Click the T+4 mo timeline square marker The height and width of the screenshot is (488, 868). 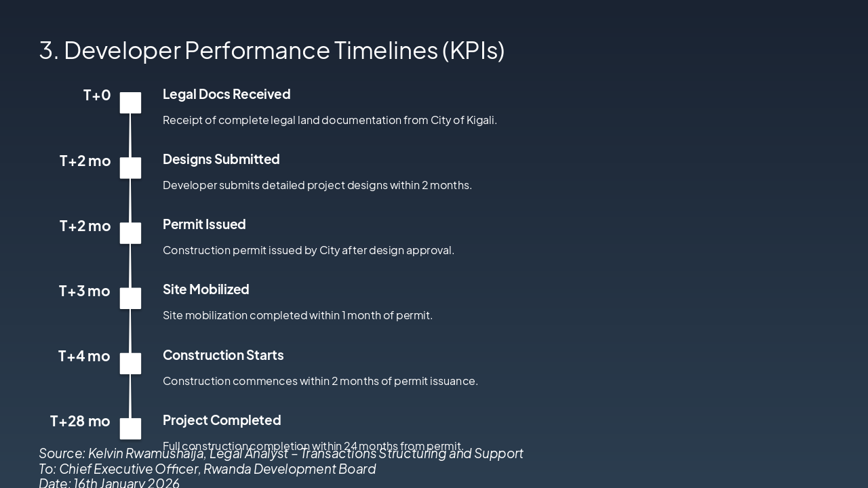pyautogui.click(x=130, y=363)
